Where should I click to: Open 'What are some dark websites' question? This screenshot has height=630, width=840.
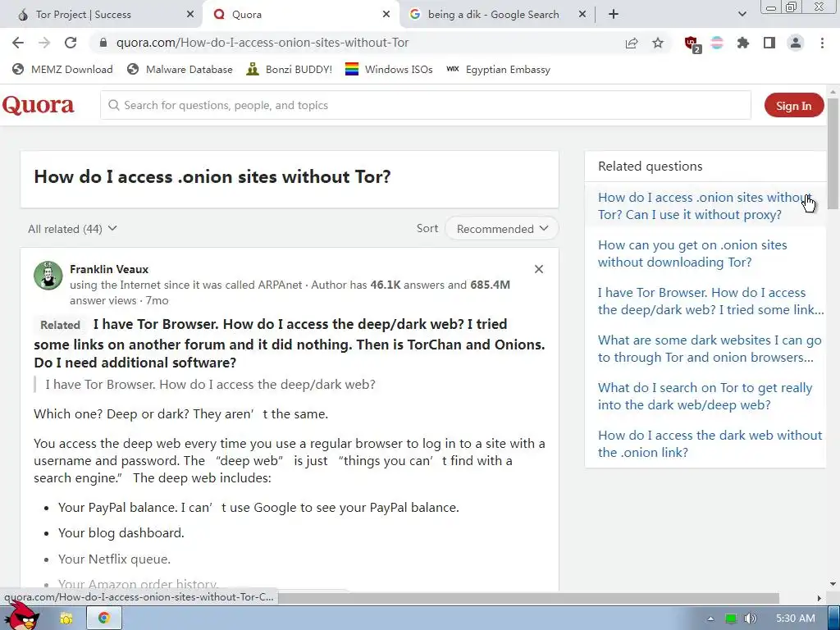pyautogui.click(x=710, y=349)
